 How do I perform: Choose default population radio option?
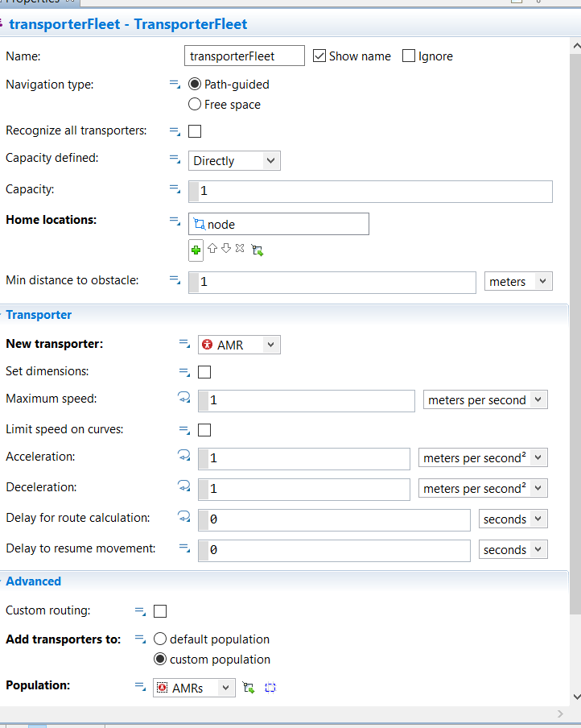160,639
